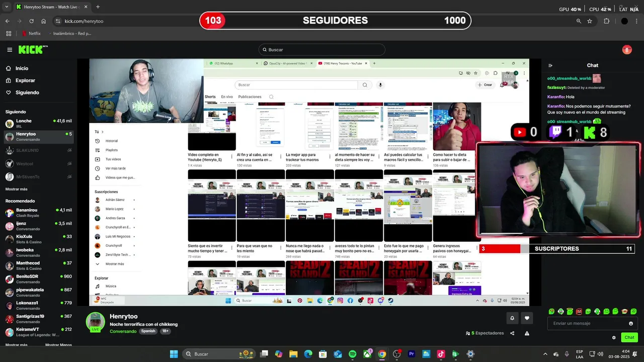Open KeirameVT recommended channel
The height and width of the screenshot is (362, 644).
point(38,332)
